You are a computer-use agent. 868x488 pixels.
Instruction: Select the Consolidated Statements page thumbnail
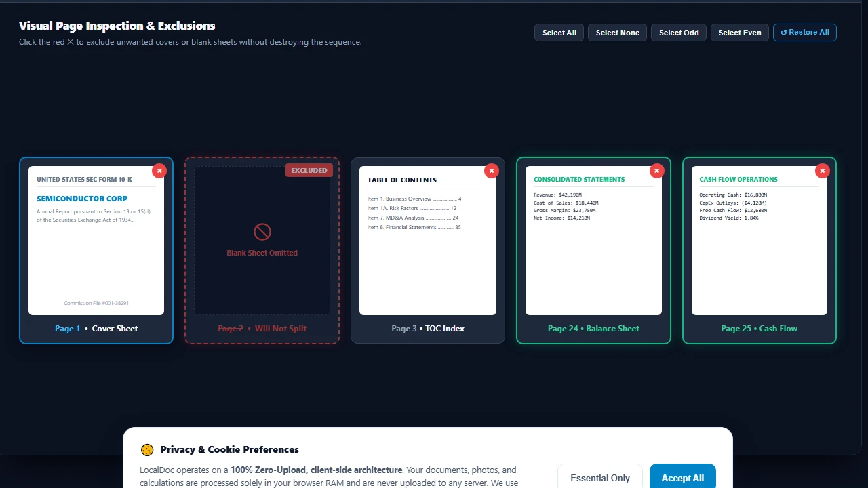pos(593,241)
